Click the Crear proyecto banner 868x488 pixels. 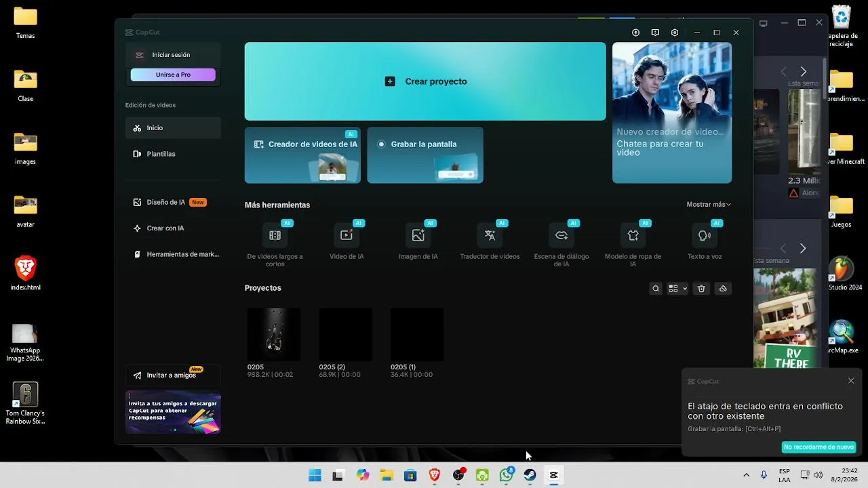pyautogui.click(x=425, y=81)
